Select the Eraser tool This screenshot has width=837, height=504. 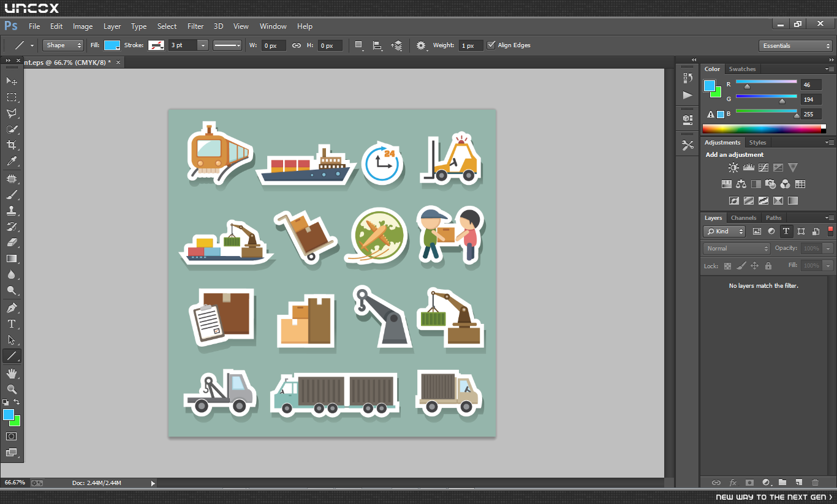coord(12,243)
